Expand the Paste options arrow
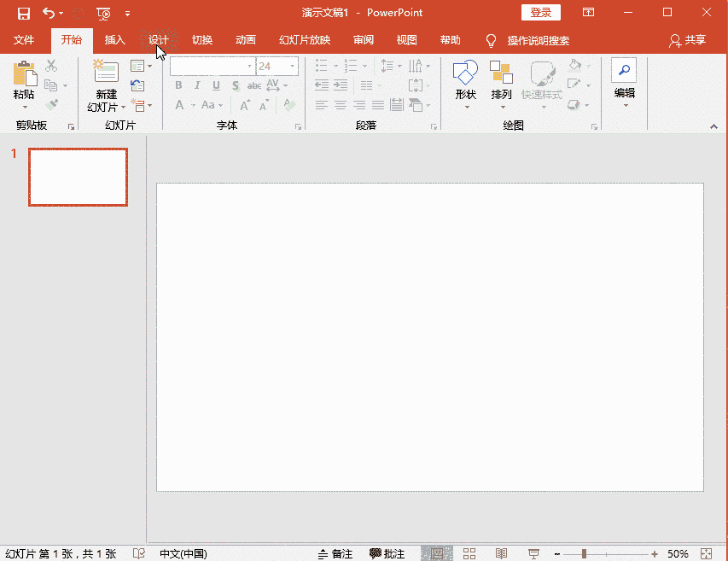Screen dimensions: 728x561 click(x=25, y=107)
